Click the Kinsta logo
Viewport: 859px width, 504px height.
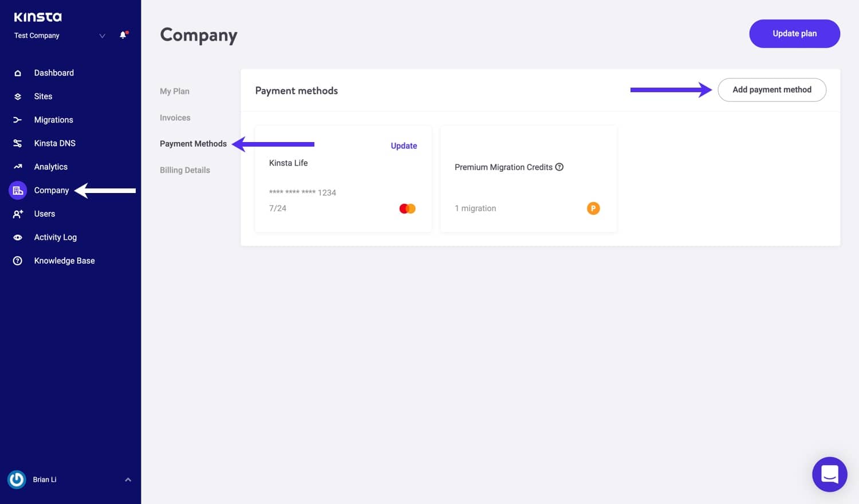[38, 17]
